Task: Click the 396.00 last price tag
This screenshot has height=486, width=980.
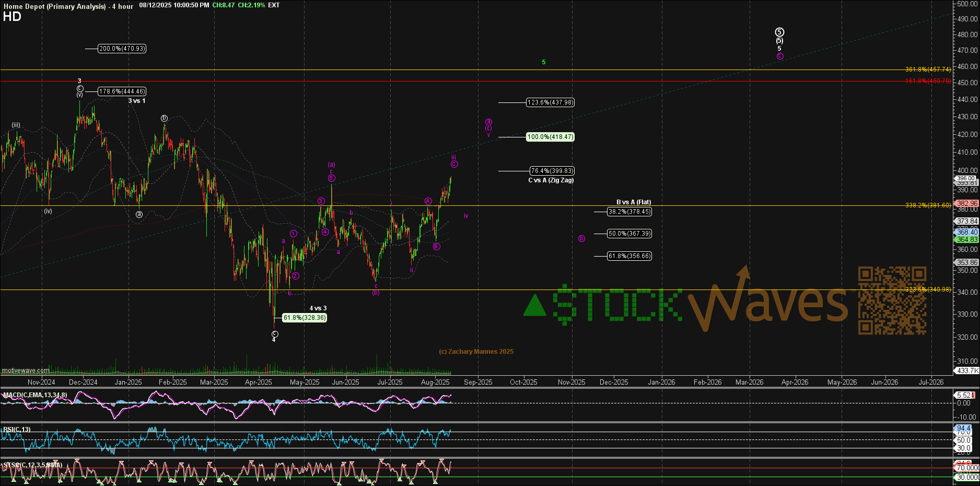Action: coord(966,178)
